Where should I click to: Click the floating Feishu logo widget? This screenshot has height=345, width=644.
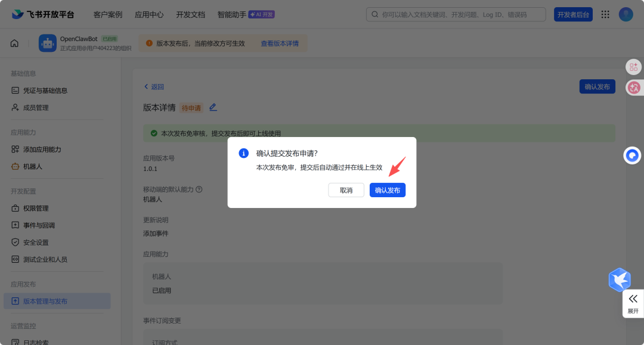click(619, 279)
